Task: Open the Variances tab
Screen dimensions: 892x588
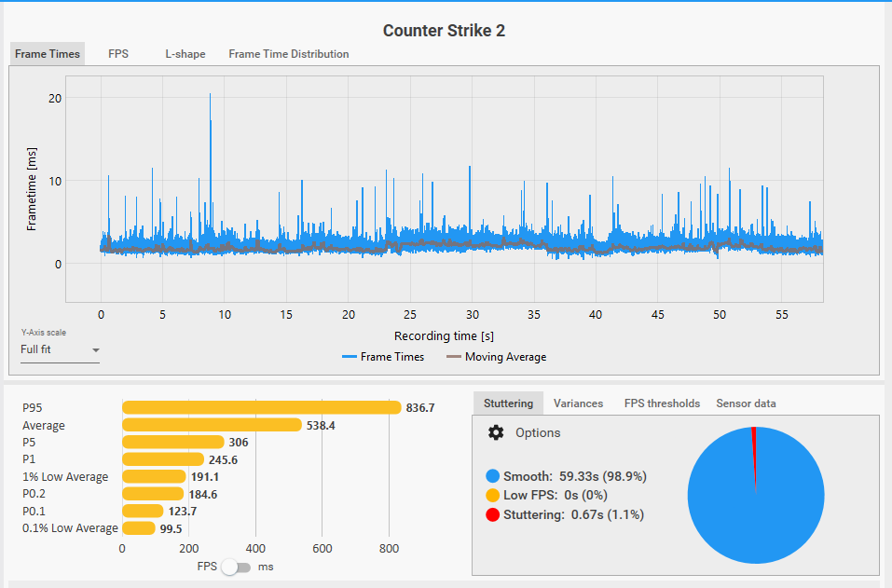Action: pyautogui.click(x=578, y=403)
